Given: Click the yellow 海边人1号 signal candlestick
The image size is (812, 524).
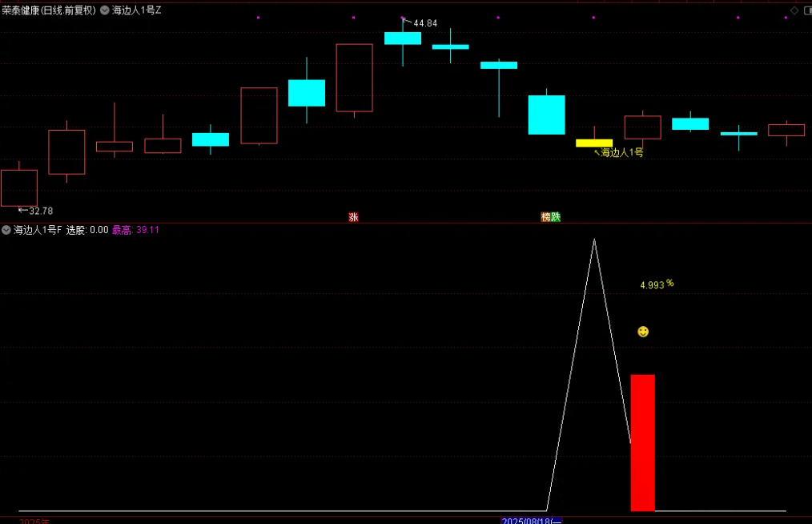Looking at the screenshot, I should 593,143.
